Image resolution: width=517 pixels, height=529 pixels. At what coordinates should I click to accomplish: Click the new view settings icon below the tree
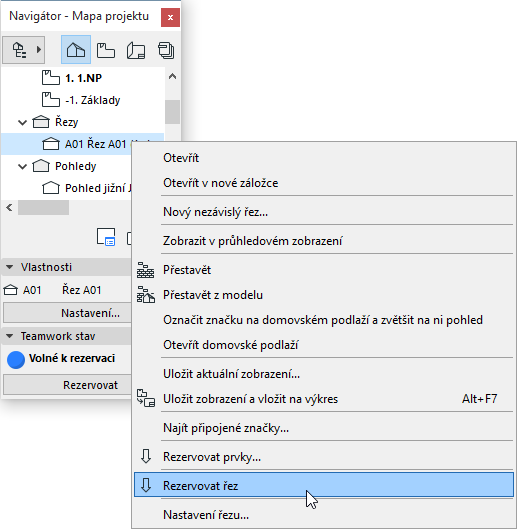tap(106, 237)
